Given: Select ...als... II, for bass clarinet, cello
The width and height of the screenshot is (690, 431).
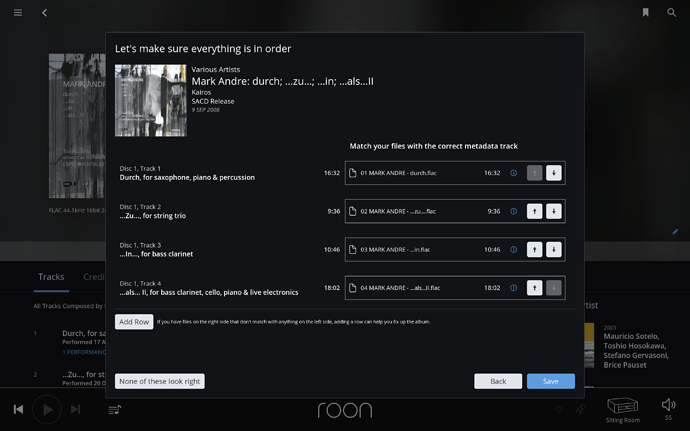Looking at the screenshot, I should (x=209, y=292).
